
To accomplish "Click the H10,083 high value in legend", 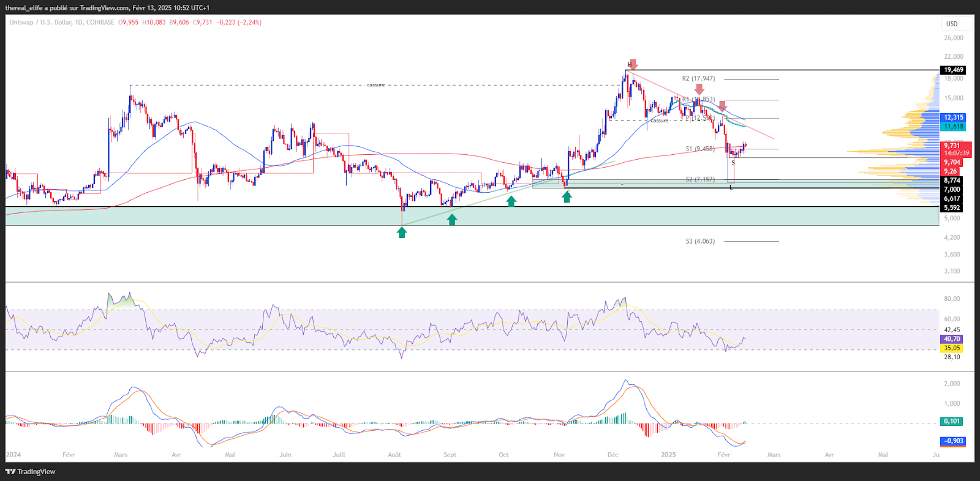I will (154, 23).
